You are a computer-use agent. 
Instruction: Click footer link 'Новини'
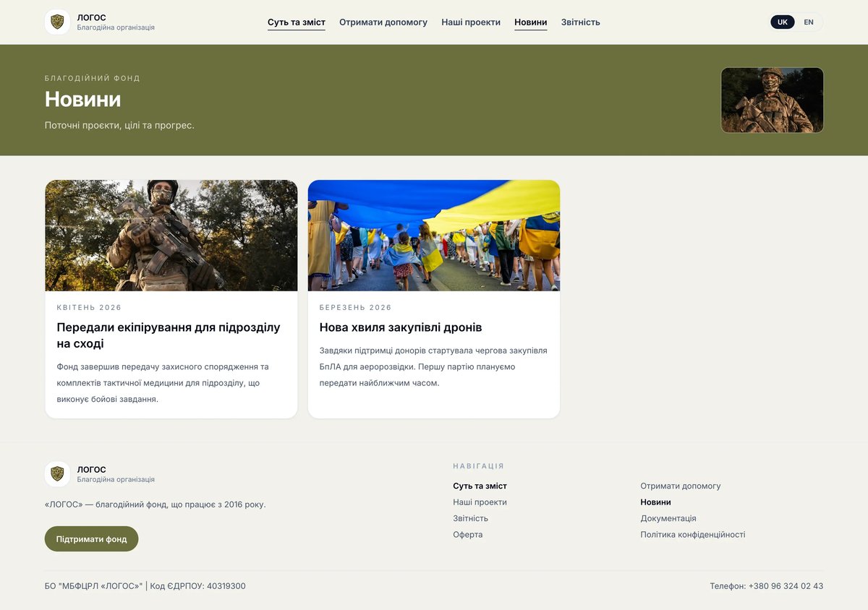tap(656, 502)
